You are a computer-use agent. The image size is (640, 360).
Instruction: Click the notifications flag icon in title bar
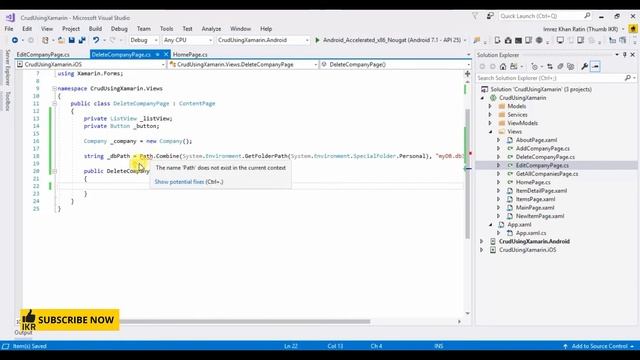point(475,16)
